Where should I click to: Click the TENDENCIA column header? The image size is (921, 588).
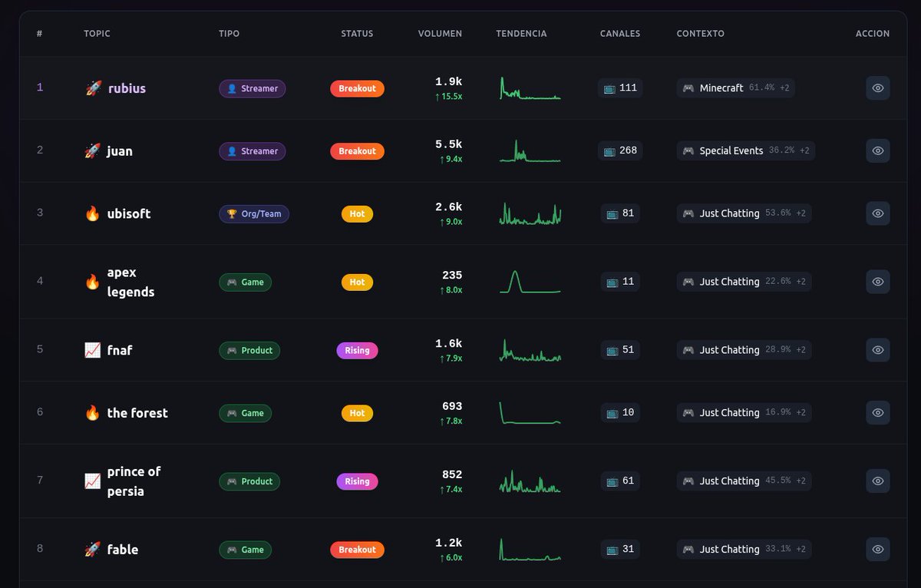pos(521,33)
